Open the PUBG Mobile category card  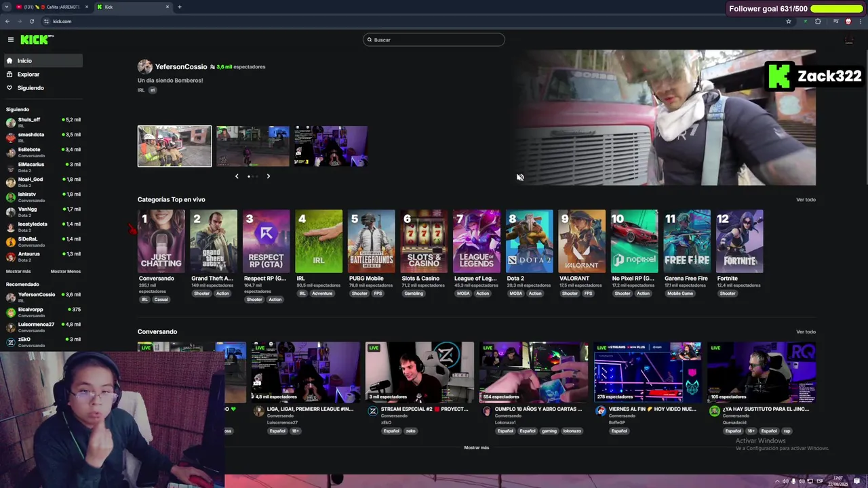(372, 241)
